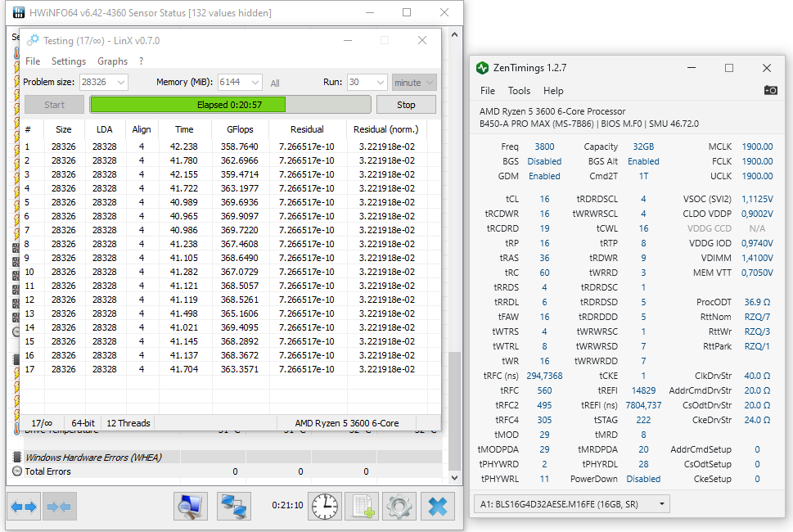Click the PowerDown Disabled value
Viewport: 793px width, 532px height.
pos(643,479)
